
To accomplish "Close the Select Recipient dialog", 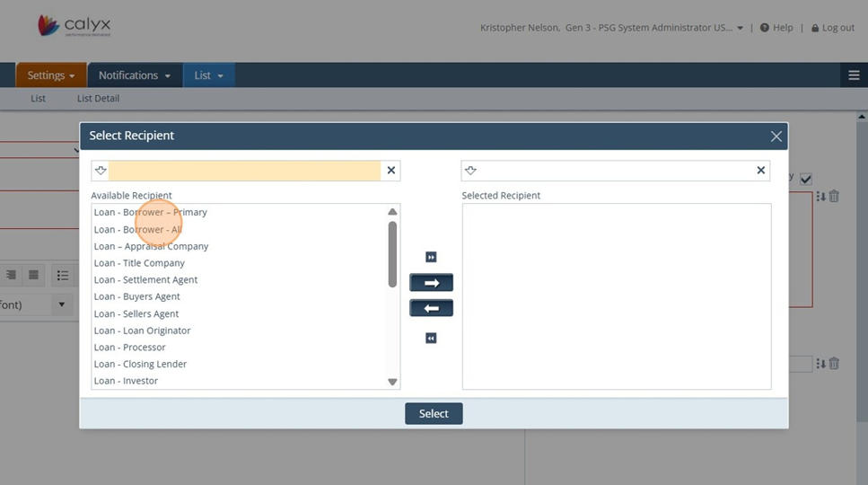I will pos(776,137).
